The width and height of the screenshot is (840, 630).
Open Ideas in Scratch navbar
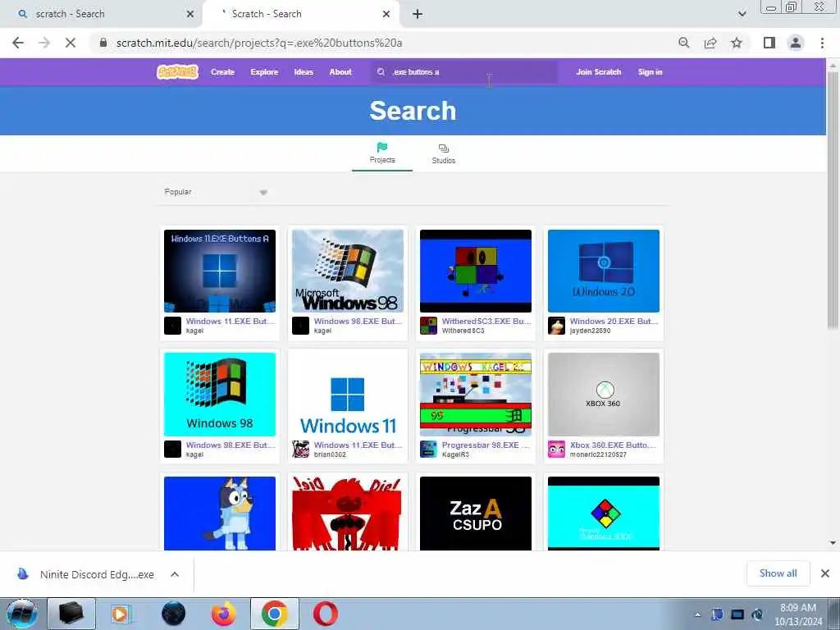(304, 72)
